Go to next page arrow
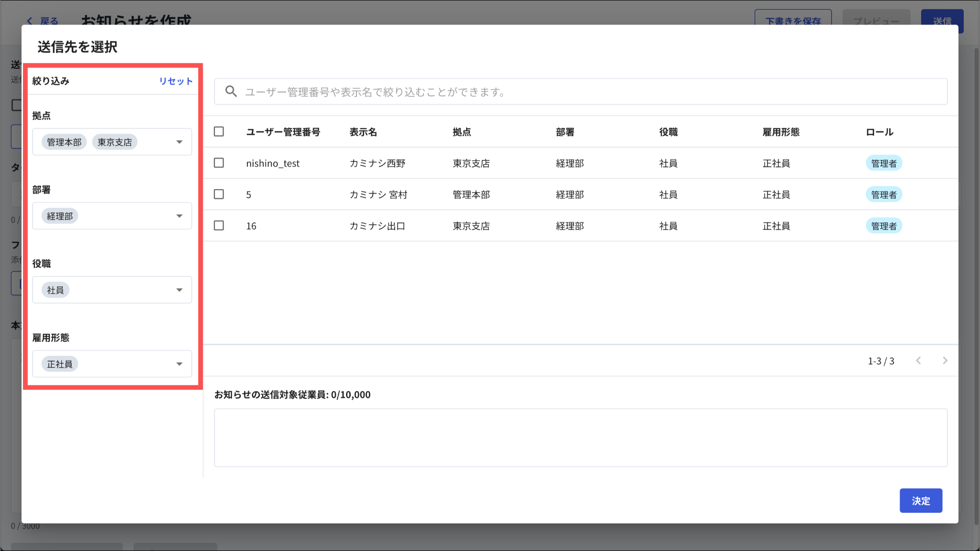The height and width of the screenshot is (551, 980). point(945,360)
